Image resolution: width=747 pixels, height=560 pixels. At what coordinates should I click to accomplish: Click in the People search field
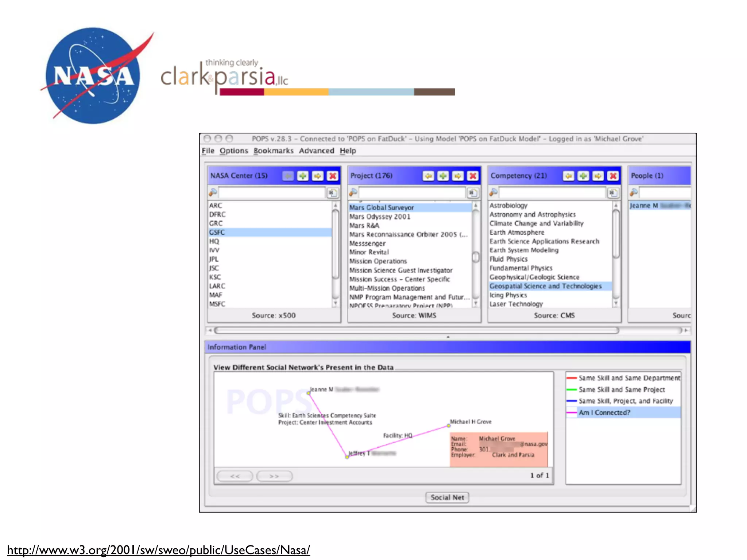point(665,193)
